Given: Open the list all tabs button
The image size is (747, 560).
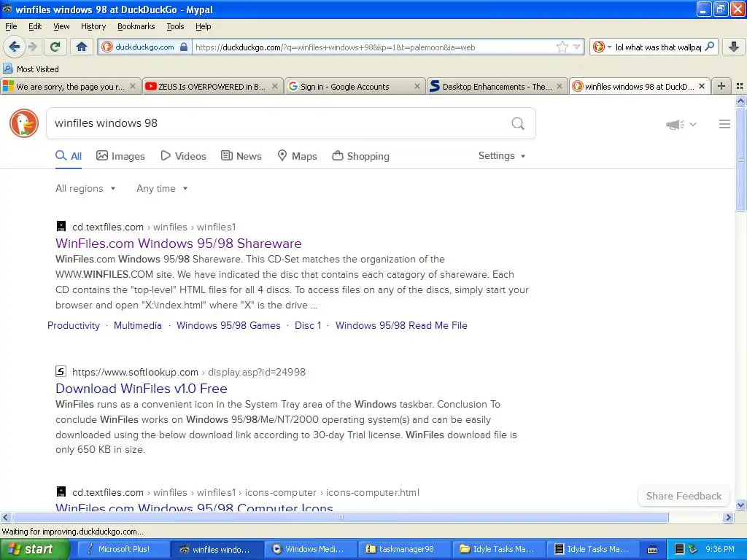Looking at the screenshot, I should [x=740, y=86].
